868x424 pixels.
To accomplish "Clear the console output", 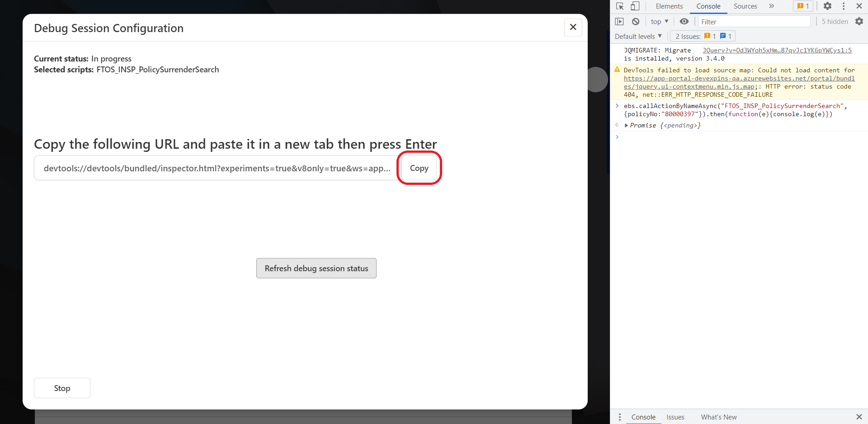I will (636, 22).
